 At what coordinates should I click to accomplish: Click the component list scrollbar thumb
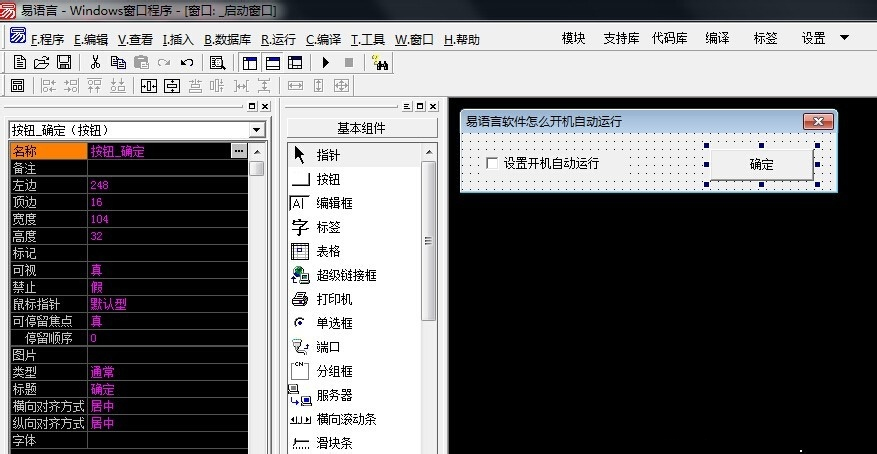[428, 241]
